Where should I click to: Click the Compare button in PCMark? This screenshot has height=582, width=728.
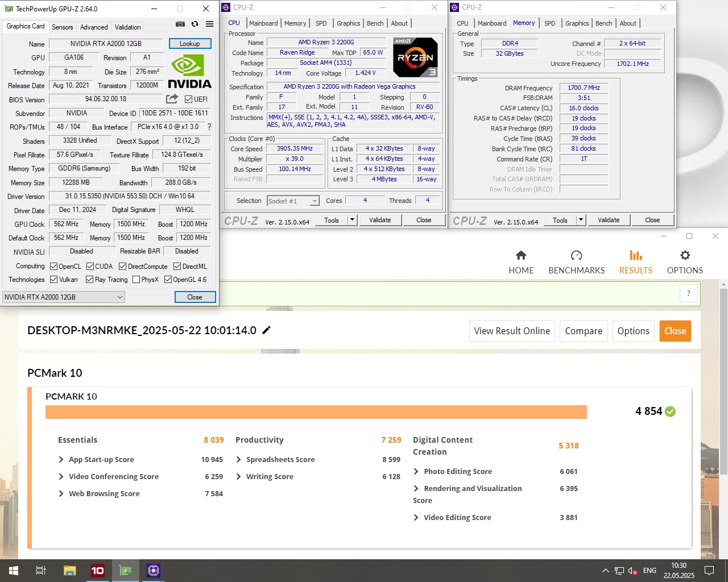584,331
